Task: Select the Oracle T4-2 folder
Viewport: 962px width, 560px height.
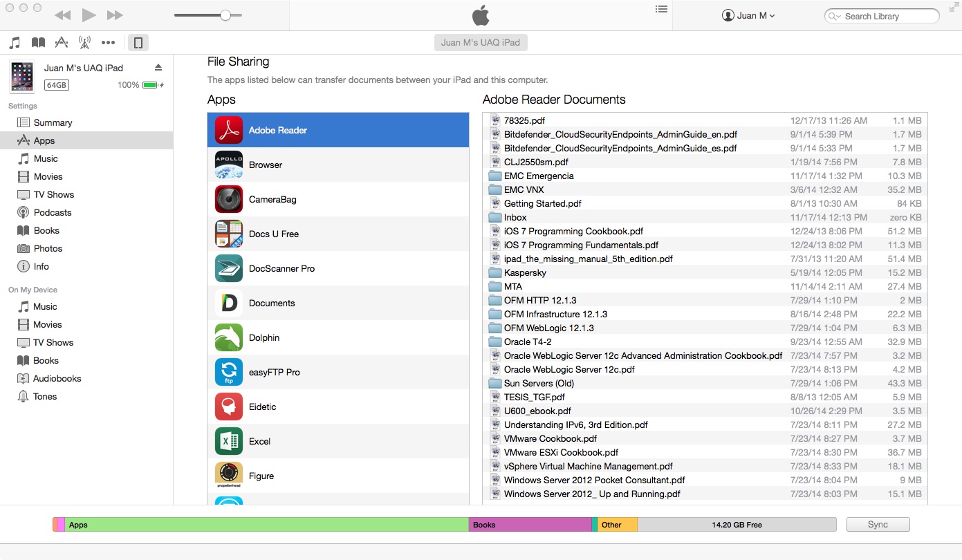Action: point(705,342)
